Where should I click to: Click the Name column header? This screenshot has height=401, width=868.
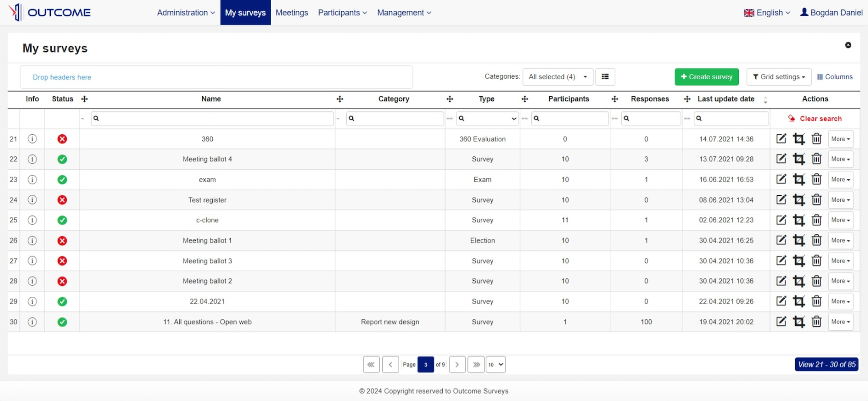211,99
